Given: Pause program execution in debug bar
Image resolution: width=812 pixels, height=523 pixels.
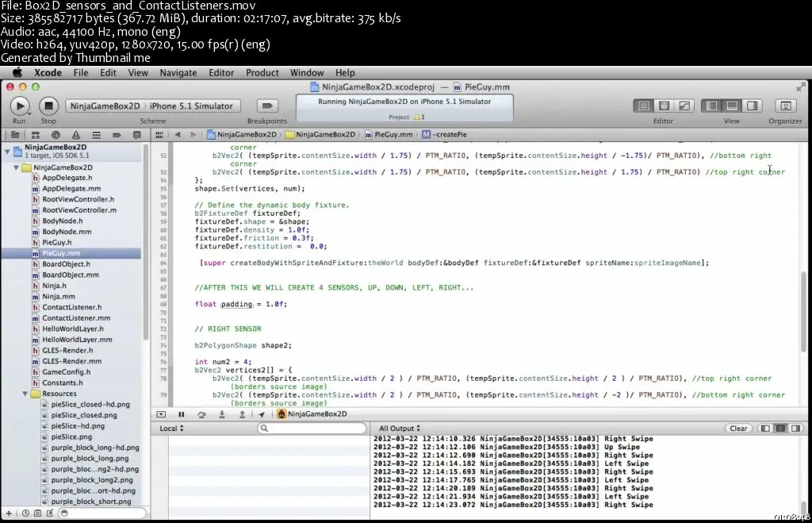Looking at the screenshot, I should 182,414.
